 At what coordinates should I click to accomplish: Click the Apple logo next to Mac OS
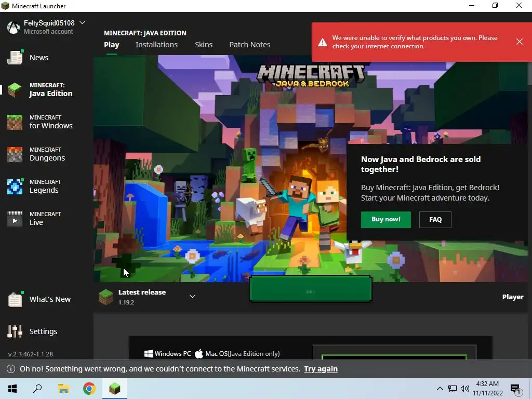coord(199,354)
